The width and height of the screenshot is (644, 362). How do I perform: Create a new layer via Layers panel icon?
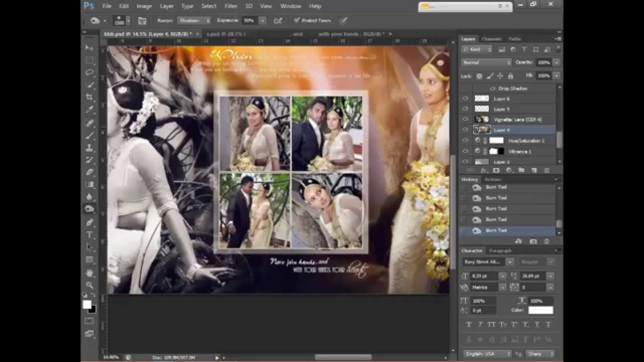(534, 170)
